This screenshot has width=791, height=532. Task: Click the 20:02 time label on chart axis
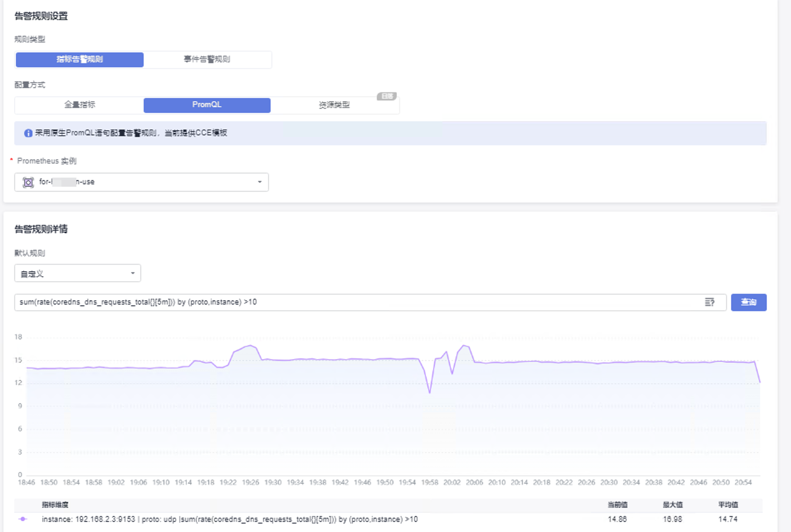point(452,482)
